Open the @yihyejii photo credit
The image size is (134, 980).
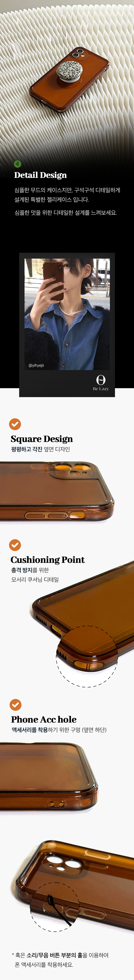[x=36, y=365]
